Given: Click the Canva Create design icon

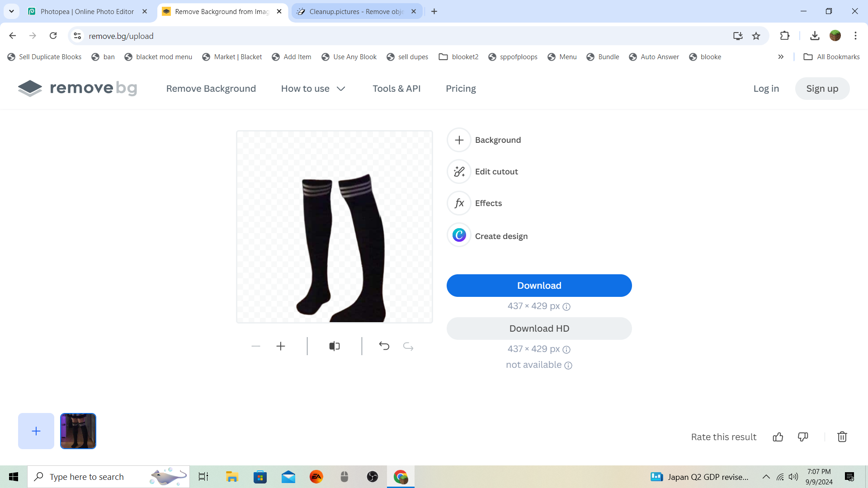Looking at the screenshot, I should click(x=459, y=235).
